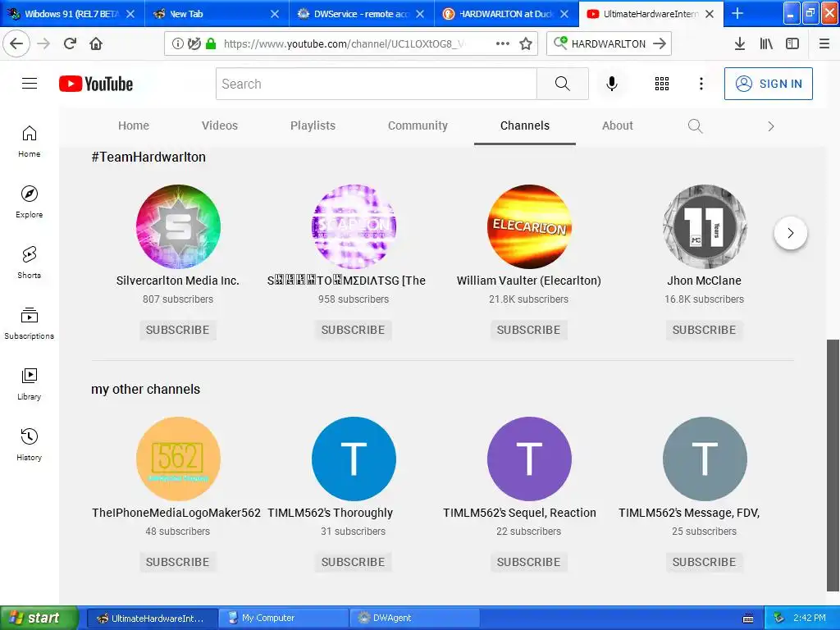Open the YouTube hamburger guide menu
840x630 pixels.
[x=30, y=84]
